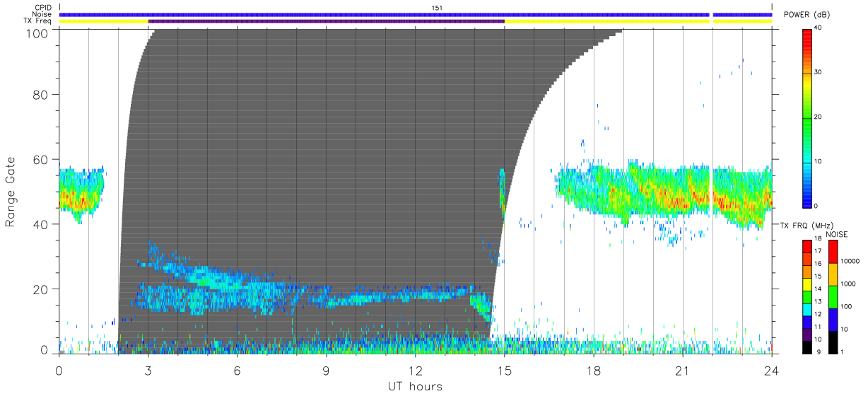Click y-axis tick label '40'
The height and width of the screenshot is (401, 868).
40,224
